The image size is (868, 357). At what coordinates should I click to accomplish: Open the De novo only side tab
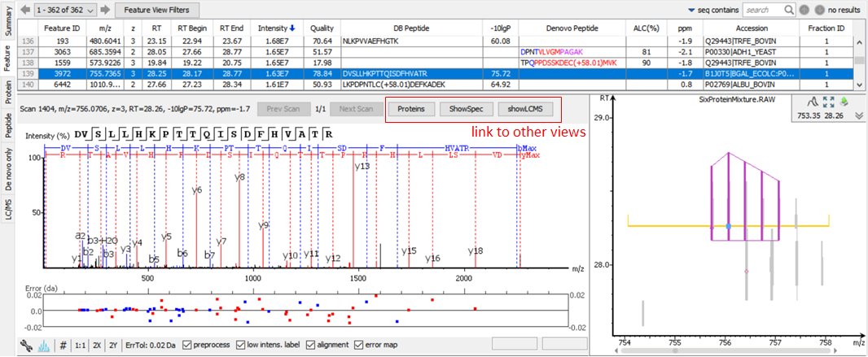pyautogui.click(x=8, y=168)
